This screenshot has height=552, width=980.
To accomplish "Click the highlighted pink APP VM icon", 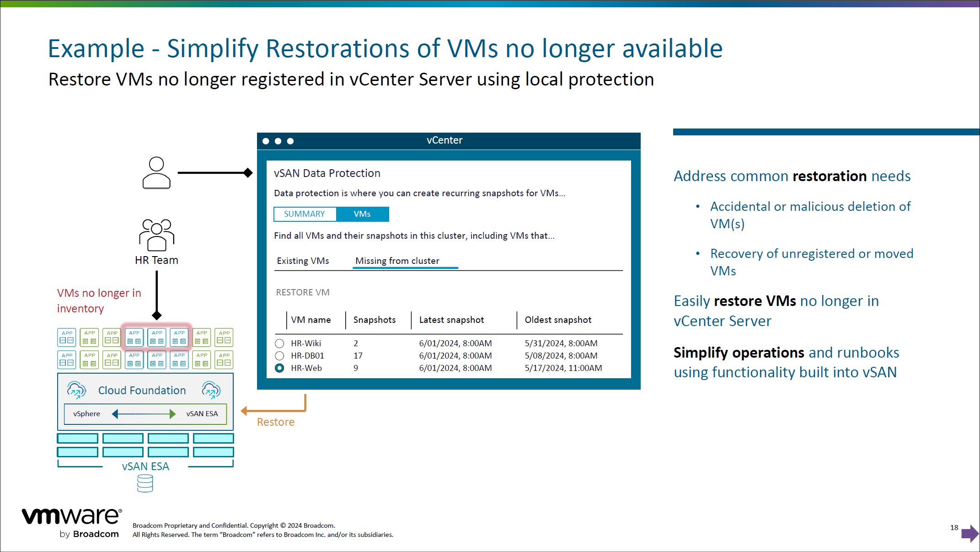I will coord(157,338).
